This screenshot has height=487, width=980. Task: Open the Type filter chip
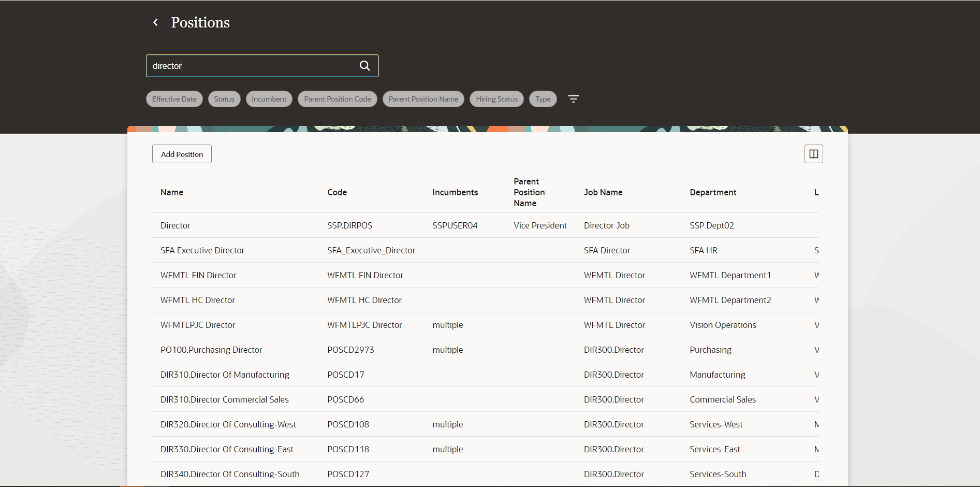543,99
